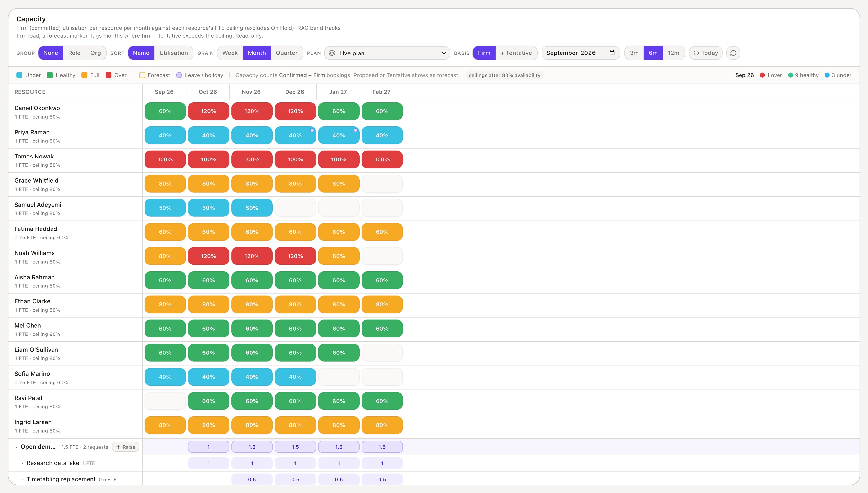The height and width of the screenshot is (493, 868).
Task: Open the Live plan dropdown
Action: pos(387,53)
